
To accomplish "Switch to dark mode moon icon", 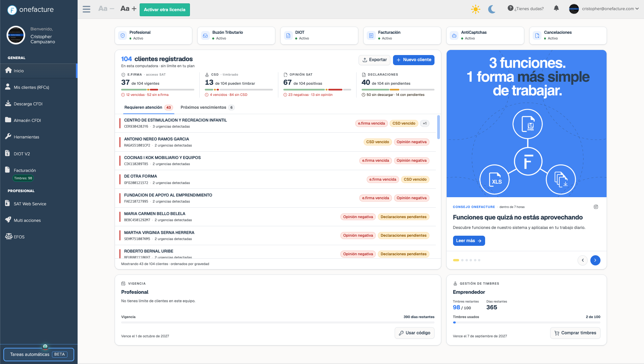I will tap(492, 9).
